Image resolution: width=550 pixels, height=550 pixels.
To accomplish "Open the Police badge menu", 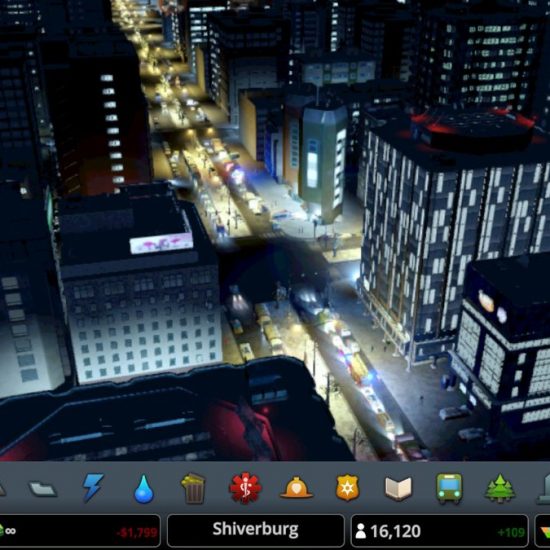I will [347, 488].
